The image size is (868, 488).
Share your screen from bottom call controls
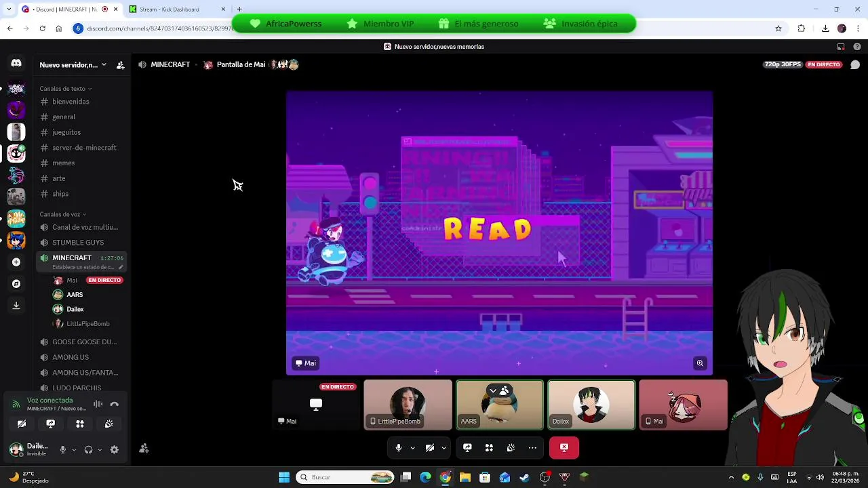tap(467, 447)
